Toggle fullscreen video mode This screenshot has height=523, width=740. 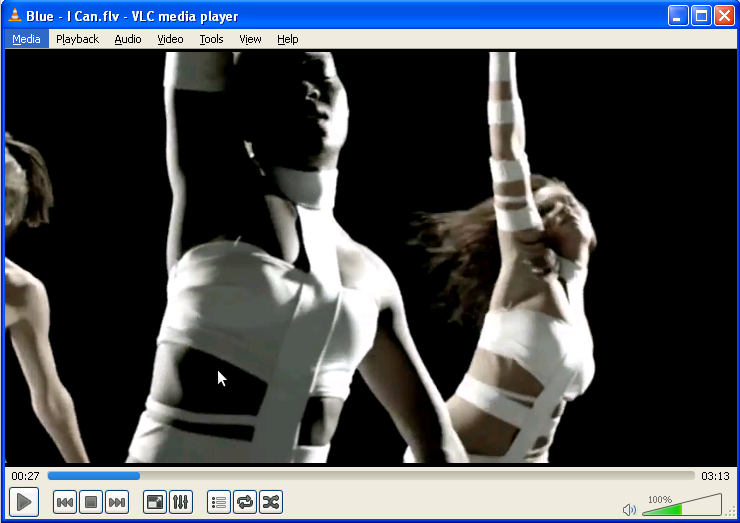point(155,502)
